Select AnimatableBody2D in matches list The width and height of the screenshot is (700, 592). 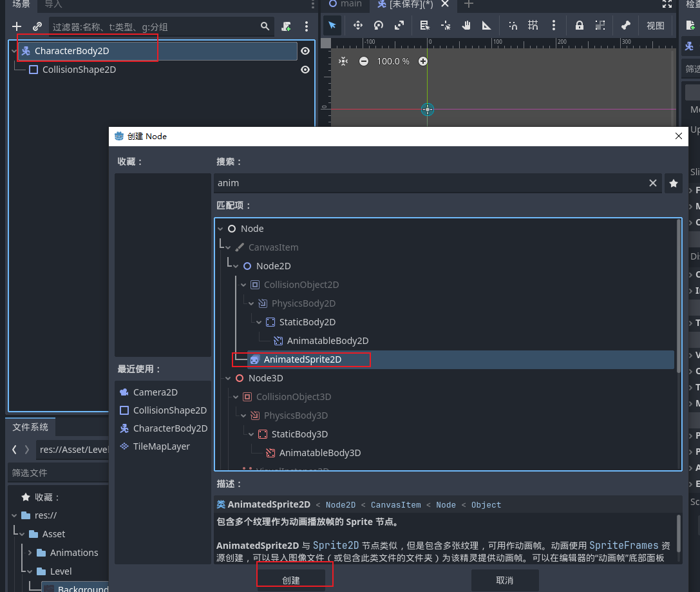[327, 341]
